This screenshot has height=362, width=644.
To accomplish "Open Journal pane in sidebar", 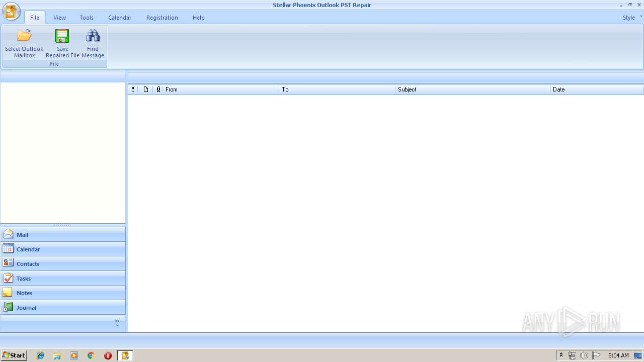I will (63, 307).
